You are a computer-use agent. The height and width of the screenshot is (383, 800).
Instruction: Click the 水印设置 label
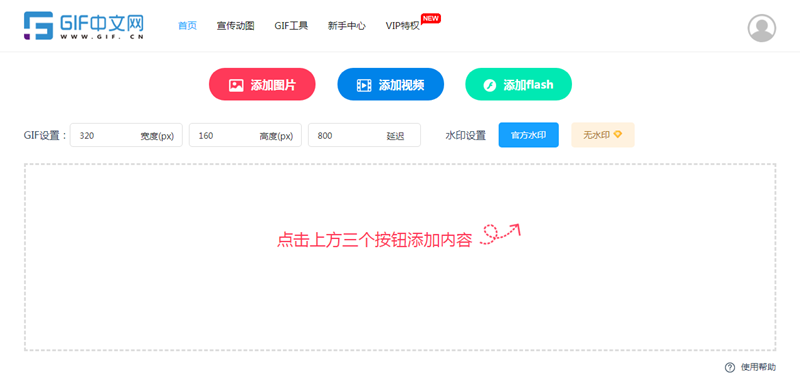(x=465, y=135)
